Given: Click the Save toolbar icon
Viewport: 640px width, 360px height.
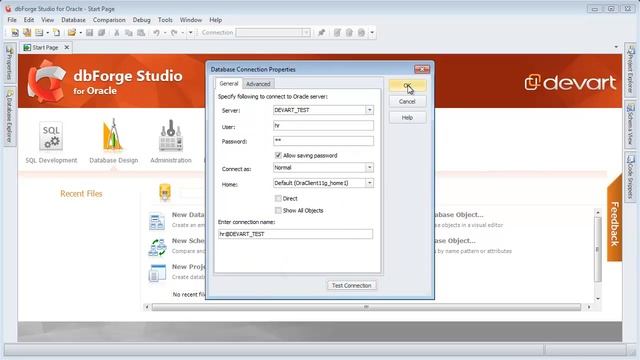Looking at the screenshot, I should (x=89, y=33).
